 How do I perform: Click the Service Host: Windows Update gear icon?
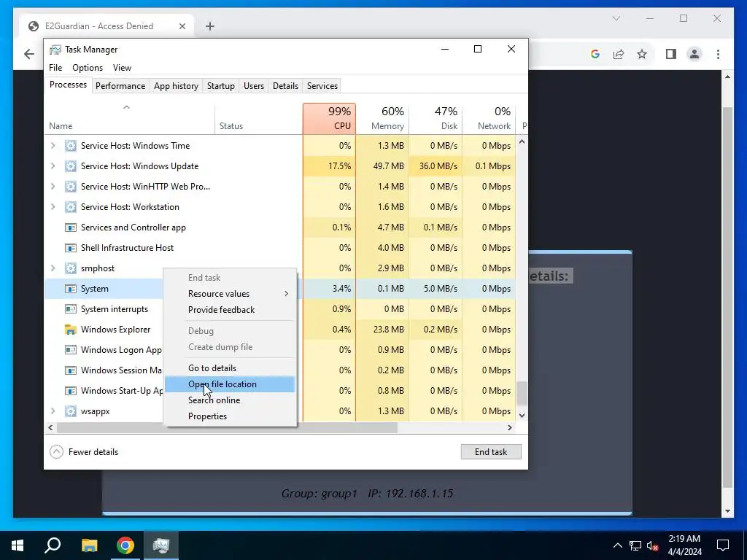pyautogui.click(x=71, y=166)
